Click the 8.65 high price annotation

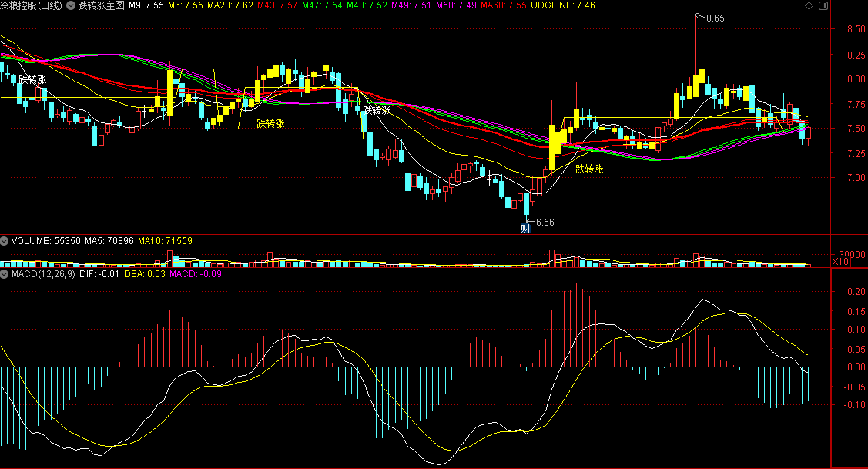pos(716,18)
